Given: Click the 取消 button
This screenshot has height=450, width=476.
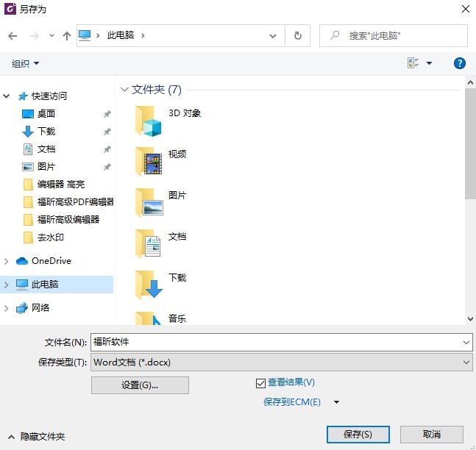Looking at the screenshot, I should (x=431, y=435).
